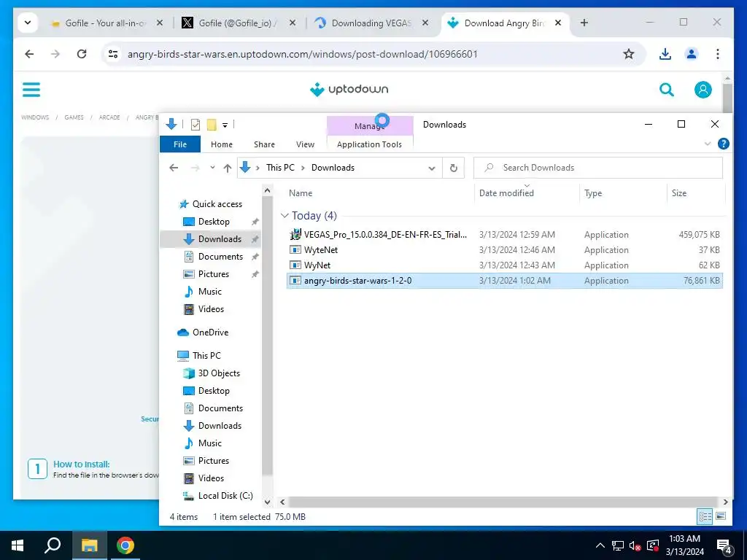Follow the GAMES breadcrumb link
This screenshot has height=560, width=747.
point(74,117)
